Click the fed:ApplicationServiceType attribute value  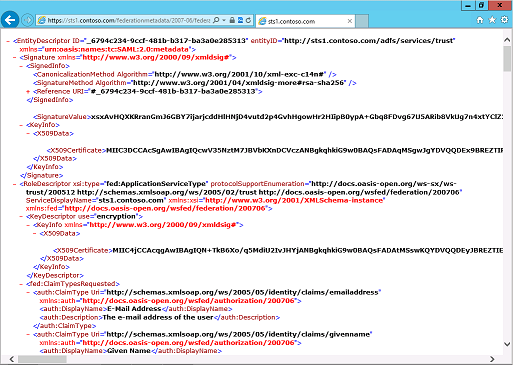click(156, 184)
